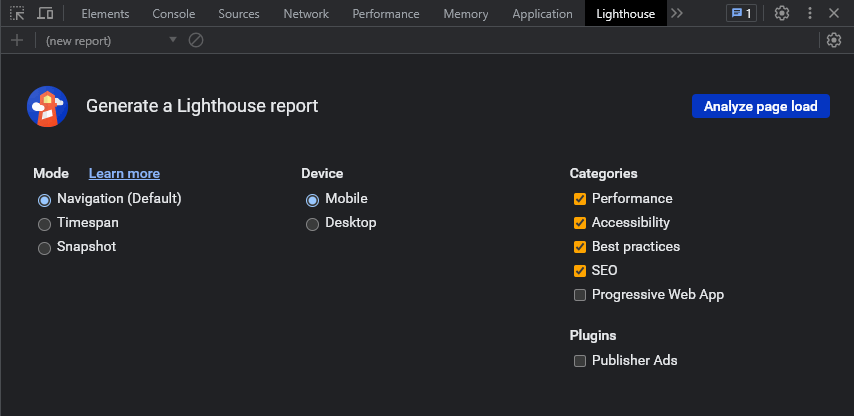Screen dimensions: 854x416
Task: Select the Timespan mode radio button
Action: pos(44,223)
